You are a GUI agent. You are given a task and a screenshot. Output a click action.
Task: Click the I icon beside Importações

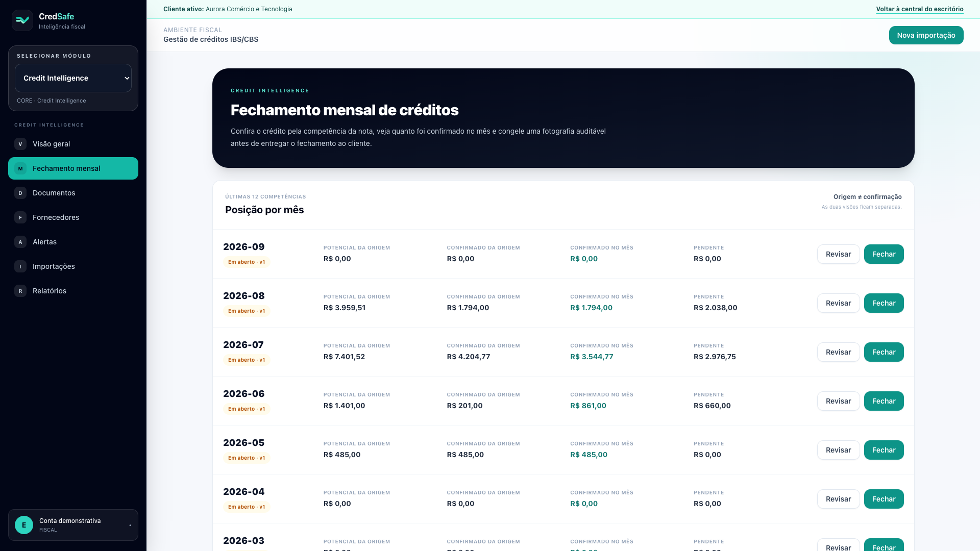click(x=20, y=266)
